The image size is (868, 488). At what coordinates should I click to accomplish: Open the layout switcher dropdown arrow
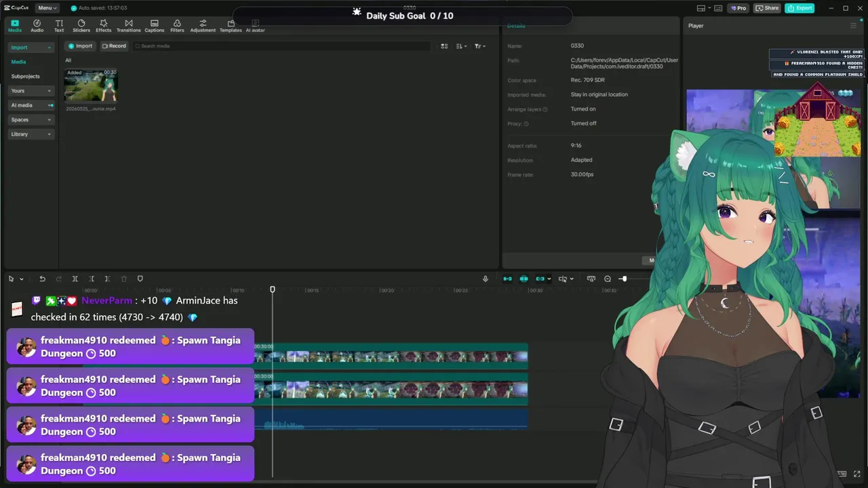[x=709, y=8]
